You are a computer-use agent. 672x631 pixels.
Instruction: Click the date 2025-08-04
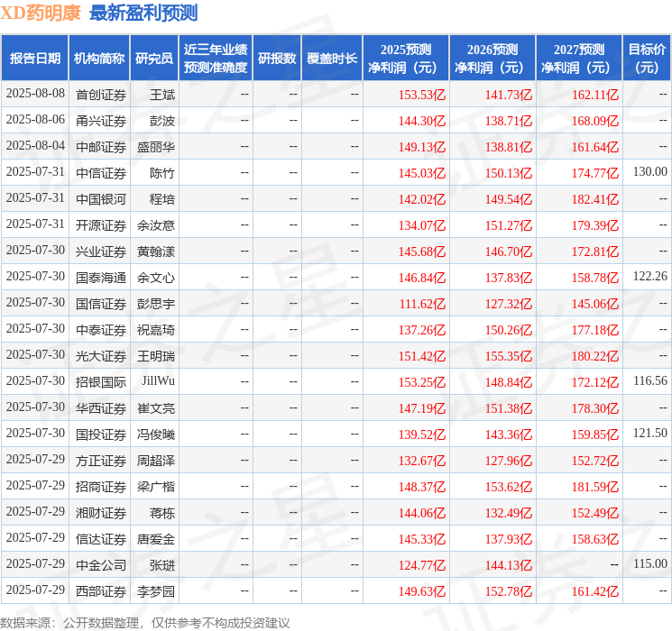(35, 145)
